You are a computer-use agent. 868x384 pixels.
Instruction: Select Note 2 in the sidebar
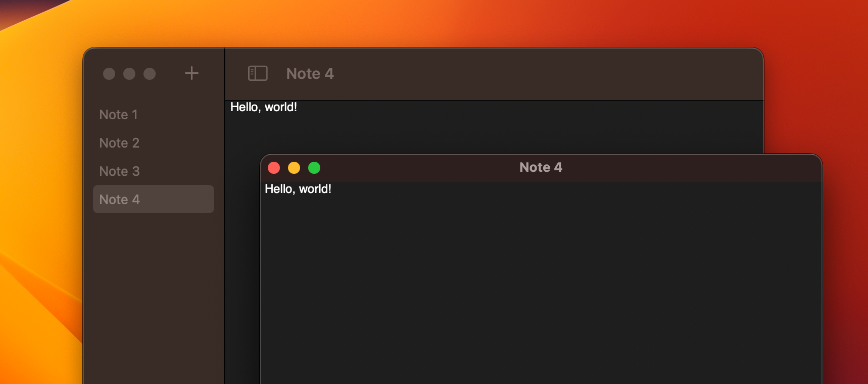point(119,143)
